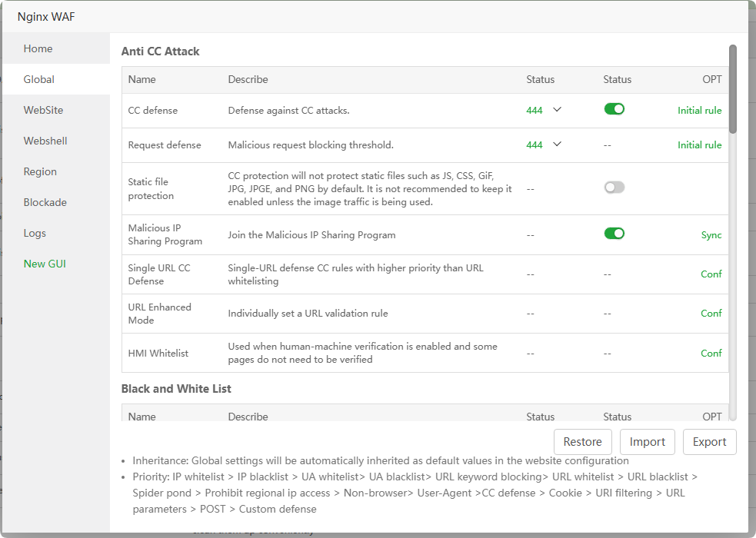Click Sync for Malicious IP Sharing
756x538 pixels.
(711, 235)
